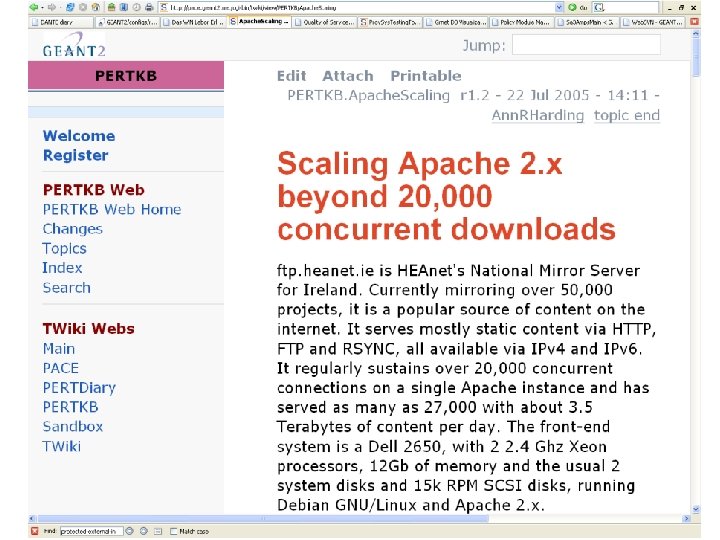Switch to the DANTE diary tab
Screen dimensions: 720x540
[61, 22]
